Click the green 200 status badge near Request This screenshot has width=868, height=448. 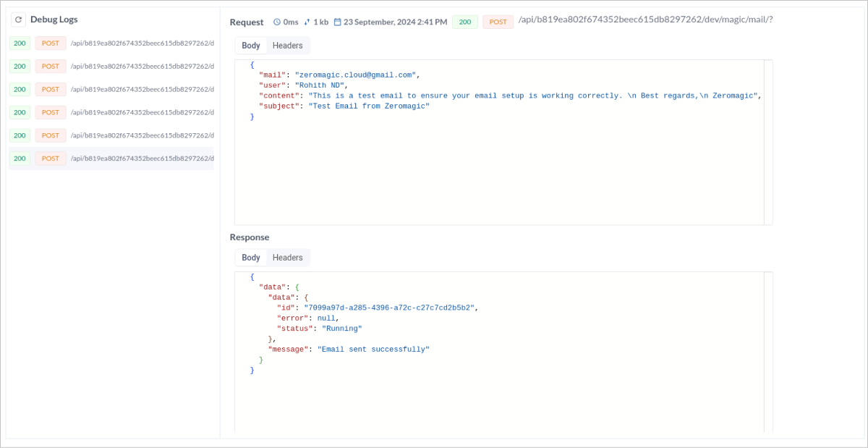(465, 22)
